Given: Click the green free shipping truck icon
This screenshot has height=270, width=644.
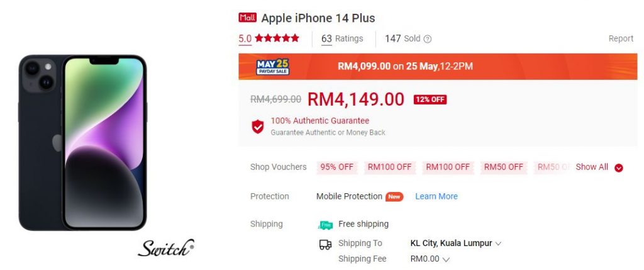Looking at the screenshot, I should 325,225.
